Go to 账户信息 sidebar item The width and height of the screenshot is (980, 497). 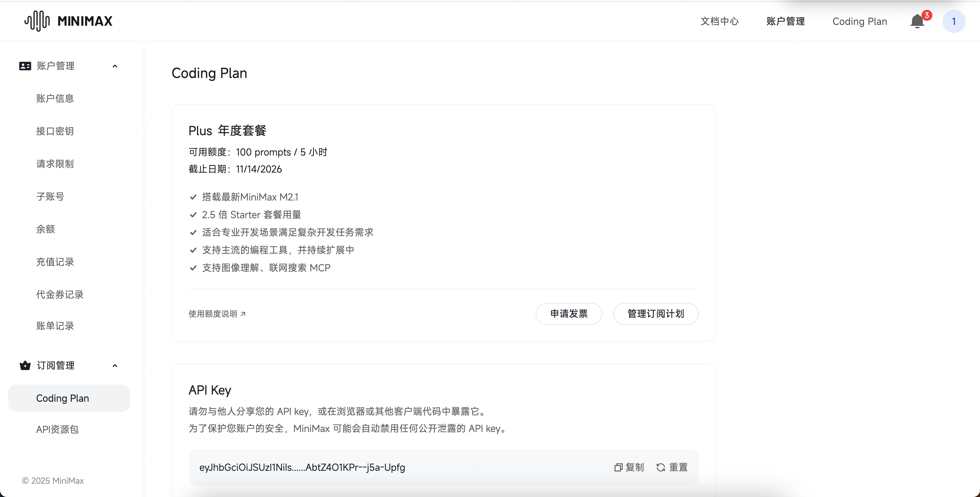pos(55,99)
